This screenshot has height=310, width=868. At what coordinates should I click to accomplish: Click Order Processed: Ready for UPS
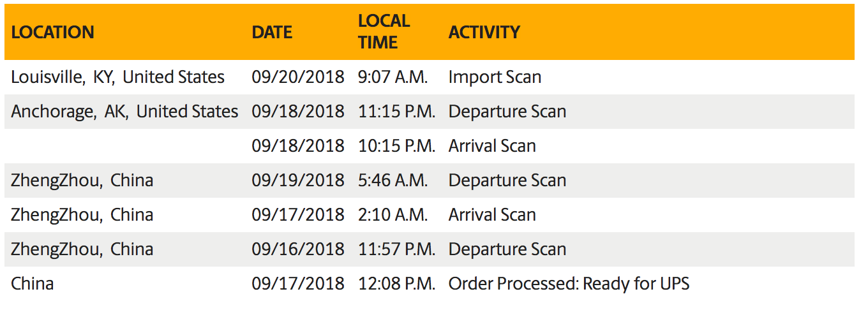point(569,284)
